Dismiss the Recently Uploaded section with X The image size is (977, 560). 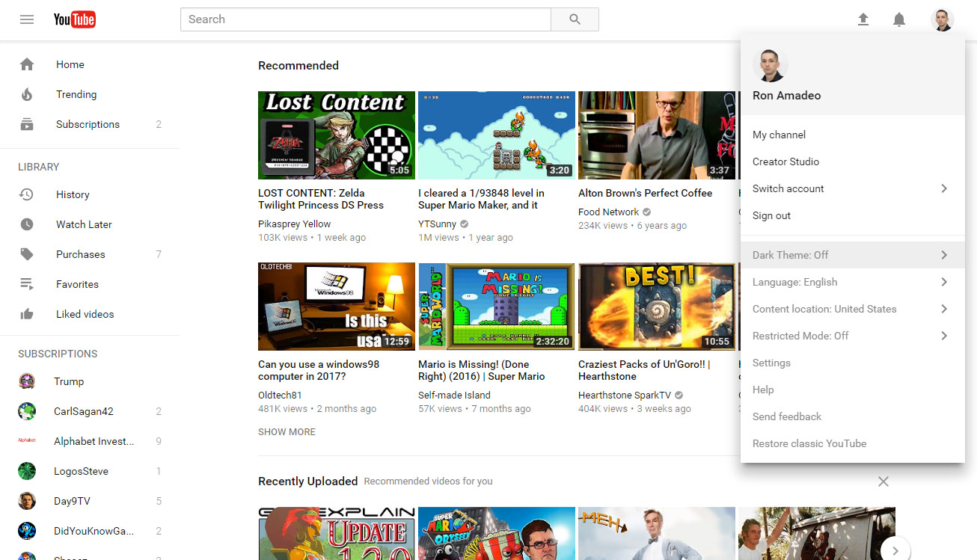883,481
